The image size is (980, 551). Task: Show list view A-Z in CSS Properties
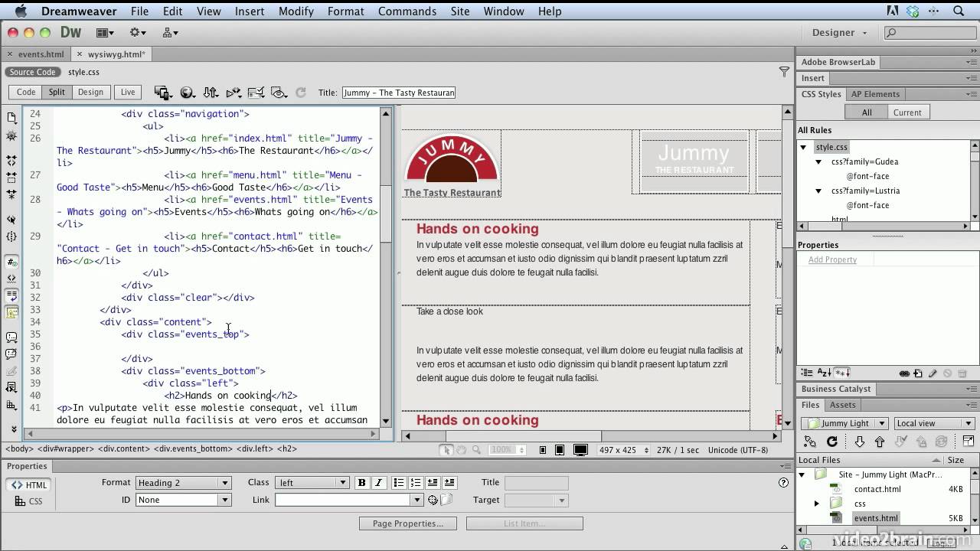click(824, 373)
